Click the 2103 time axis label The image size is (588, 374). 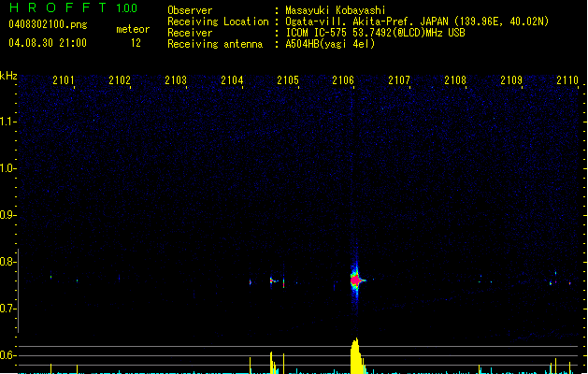point(176,79)
